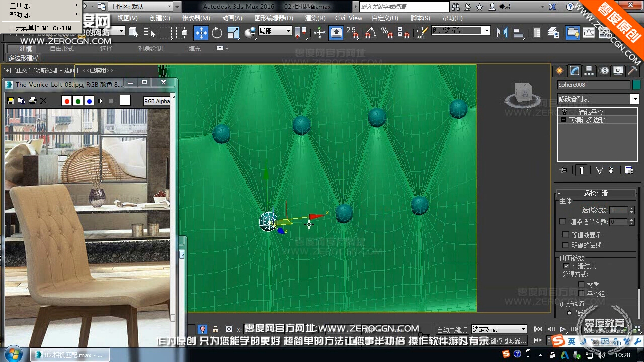The image size is (644, 362).
Task: Enable the 明确的法线 checkbox
Action: [566, 245]
